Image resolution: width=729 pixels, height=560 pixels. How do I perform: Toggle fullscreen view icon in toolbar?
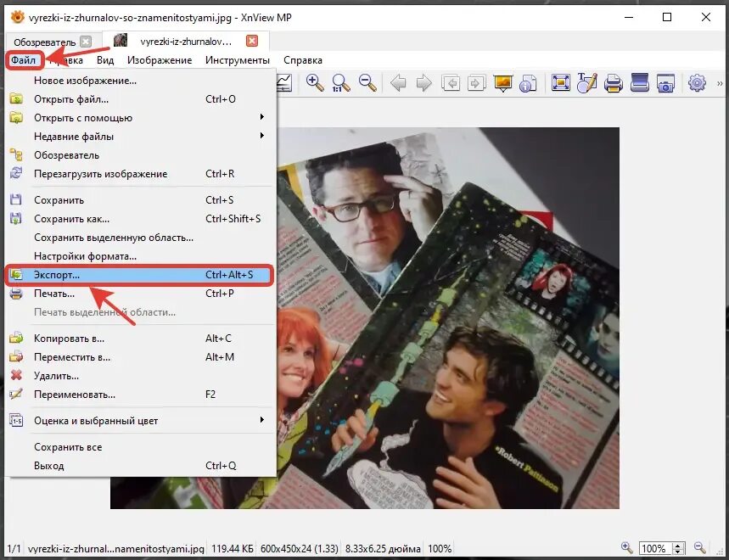click(561, 83)
